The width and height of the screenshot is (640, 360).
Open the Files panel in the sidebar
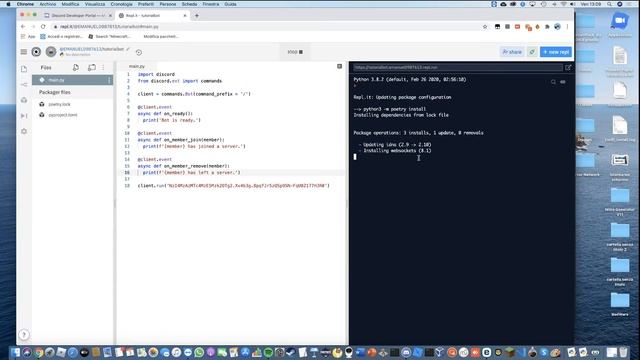point(24,69)
